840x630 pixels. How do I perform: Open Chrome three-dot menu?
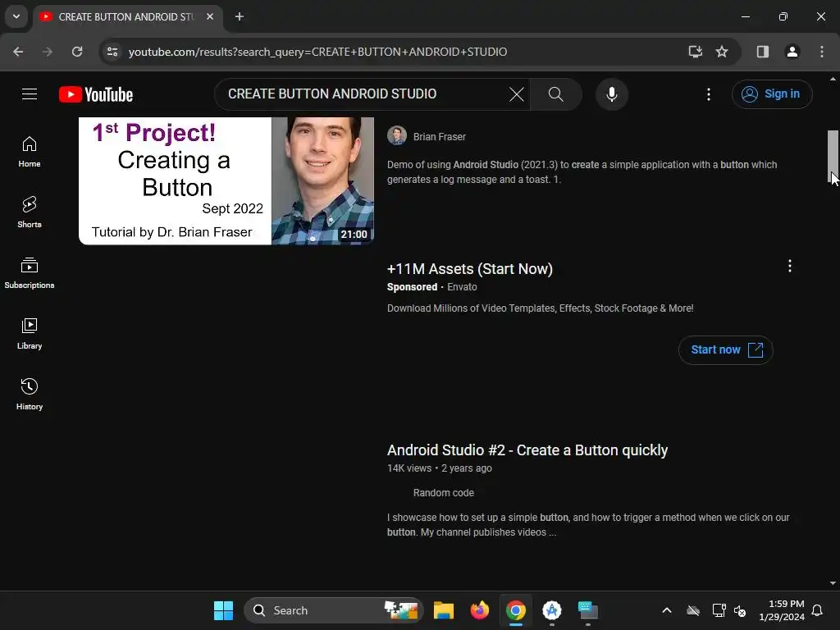pos(822,52)
